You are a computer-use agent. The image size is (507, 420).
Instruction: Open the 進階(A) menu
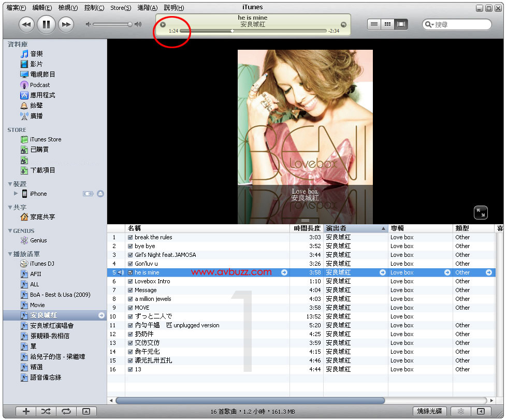148,8
